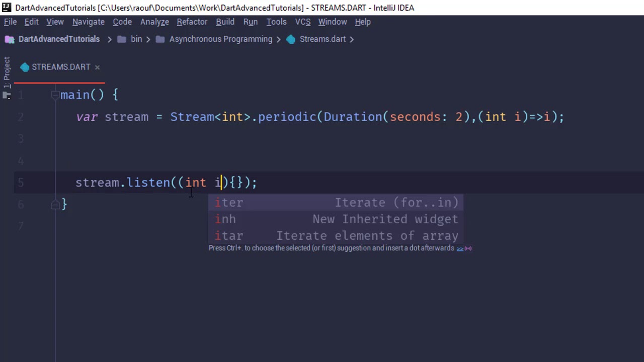Click DartAdvancedTutorials breadcrumb
The height and width of the screenshot is (362, 644).
pyautogui.click(x=59, y=39)
